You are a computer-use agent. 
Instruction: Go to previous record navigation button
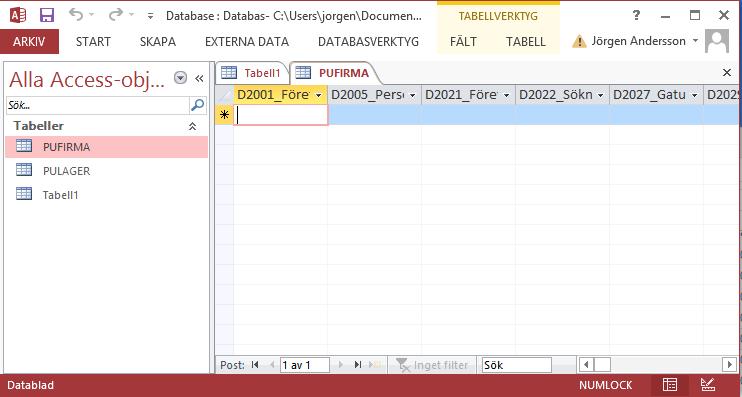272,365
